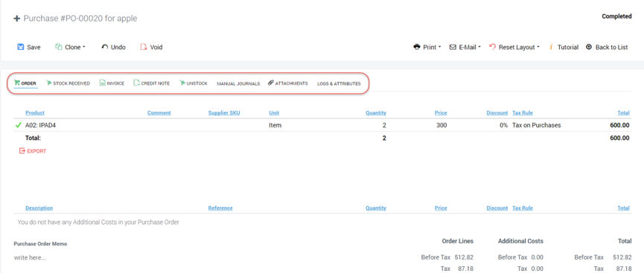This screenshot has height=273, width=644.
Task: Click the Order tab cart icon
Action: [x=17, y=83]
